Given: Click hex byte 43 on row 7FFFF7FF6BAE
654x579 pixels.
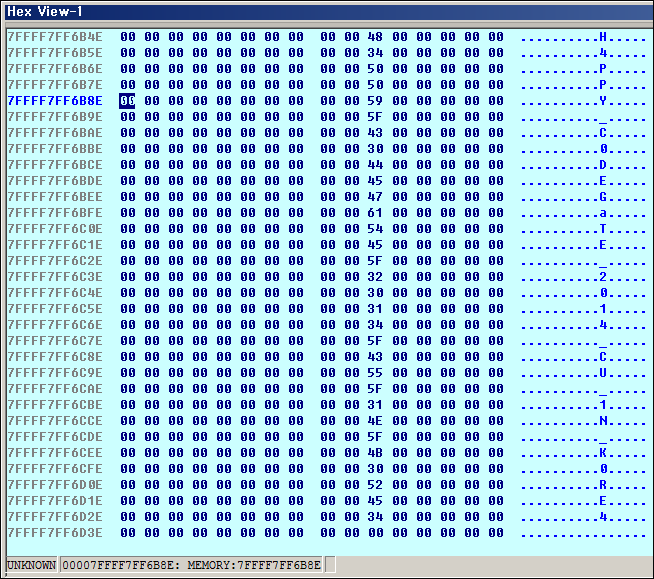Looking at the screenshot, I should coord(375,133).
